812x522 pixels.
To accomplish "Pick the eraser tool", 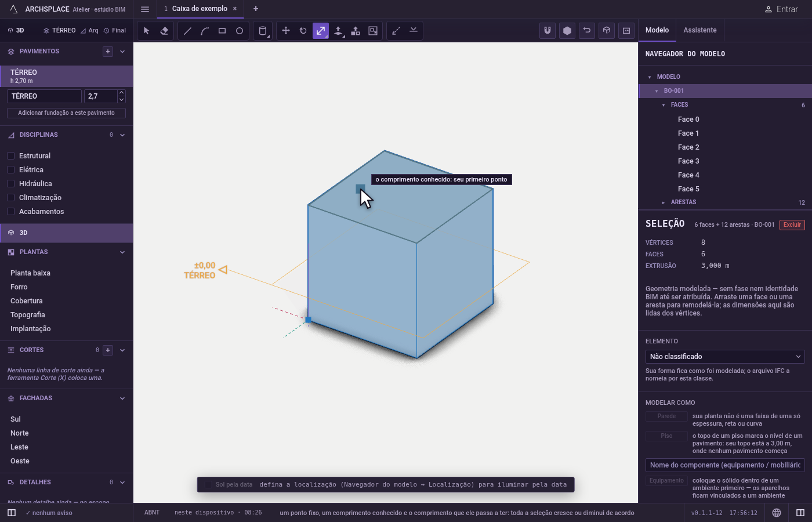I will pos(164,31).
